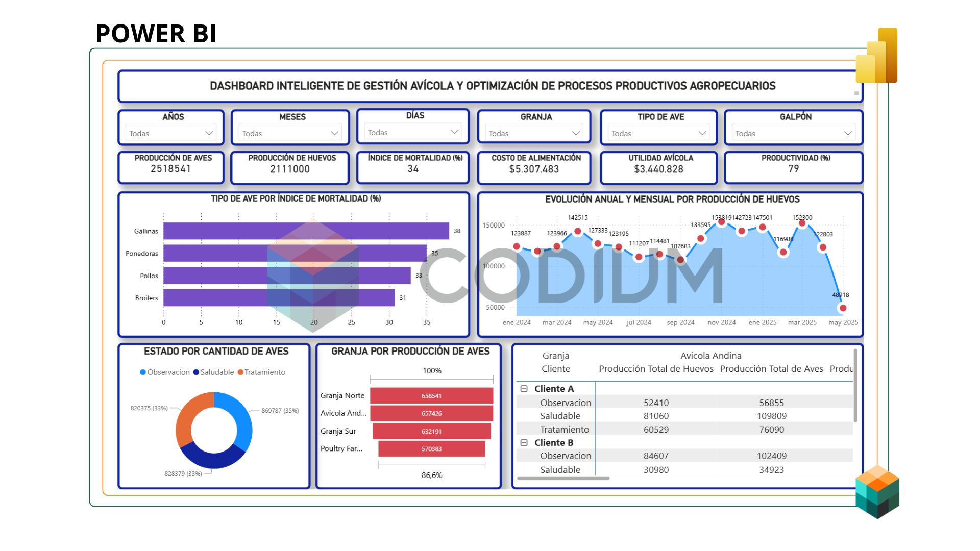
Task: Select the PRODUCCIÓN DE AVES card 2518541
Action: coord(171,167)
